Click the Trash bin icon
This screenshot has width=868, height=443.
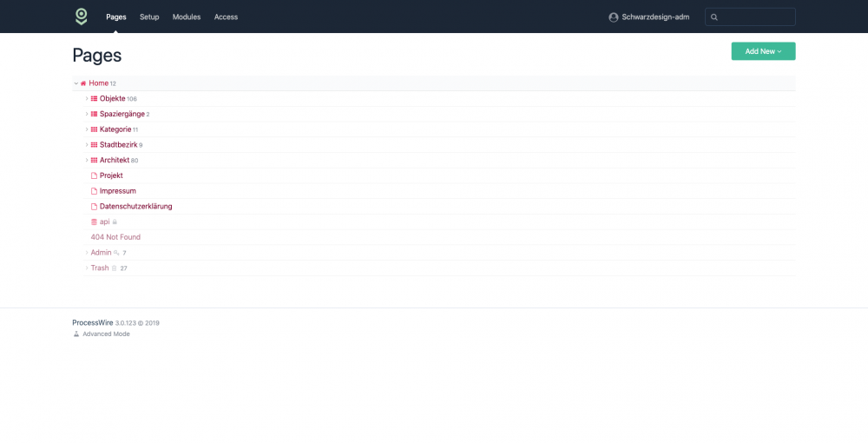114,268
